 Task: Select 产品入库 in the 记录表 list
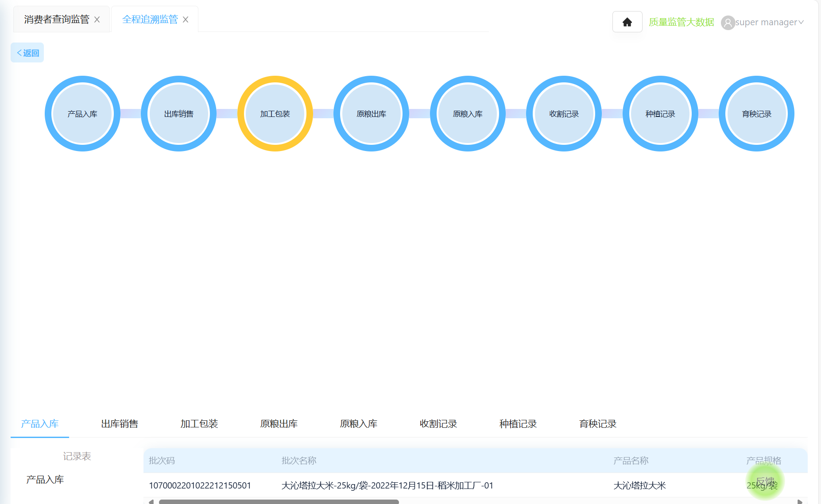45,480
